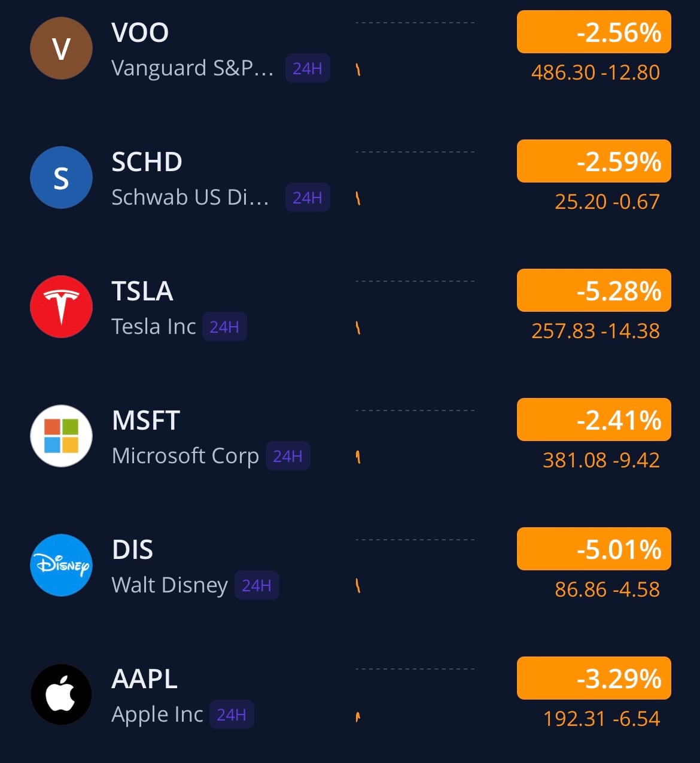Click the -5.01% Disney change badge
The height and width of the screenshot is (763, 700).
[x=594, y=549]
